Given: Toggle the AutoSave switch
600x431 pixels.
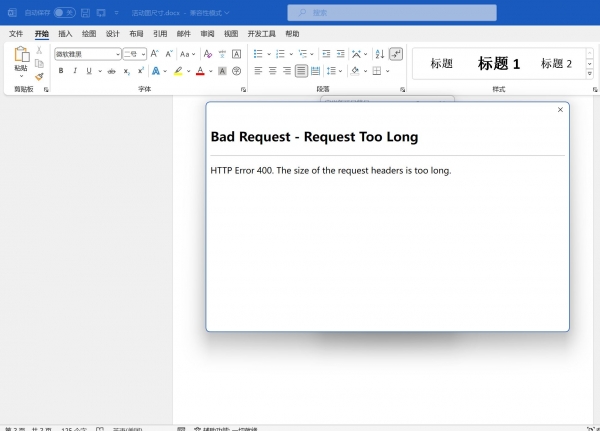Looking at the screenshot, I should coord(64,13).
